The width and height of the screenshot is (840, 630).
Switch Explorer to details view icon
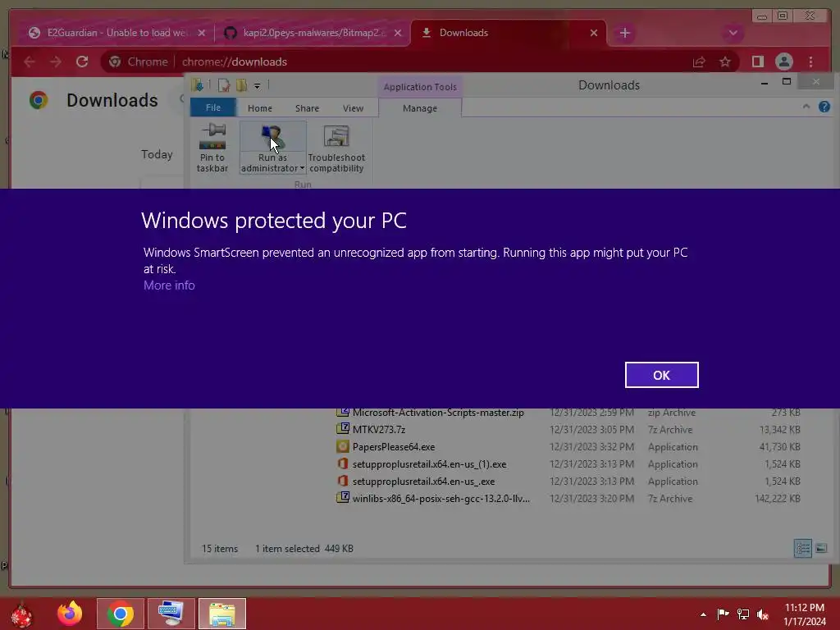(x=802, y=548)
